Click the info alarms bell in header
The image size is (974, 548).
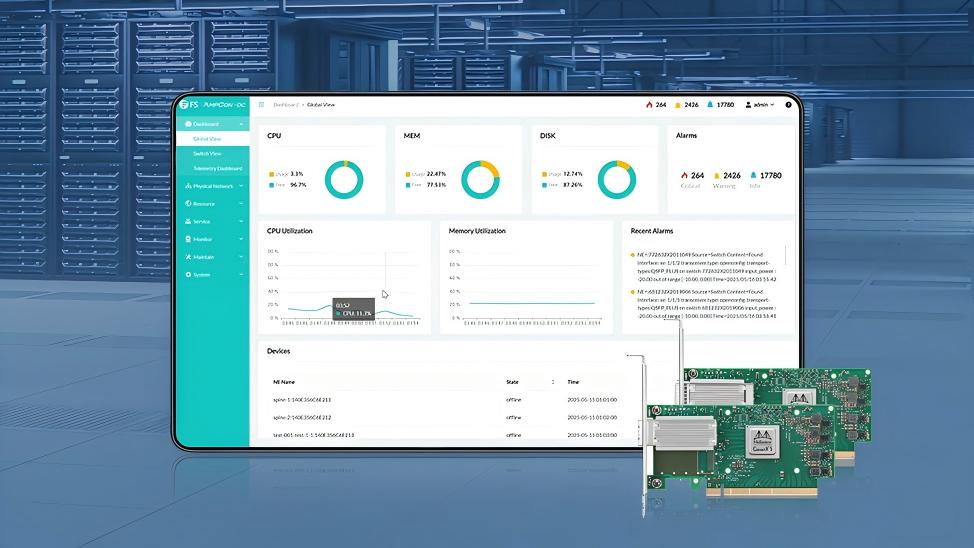(x=710, y=104)
